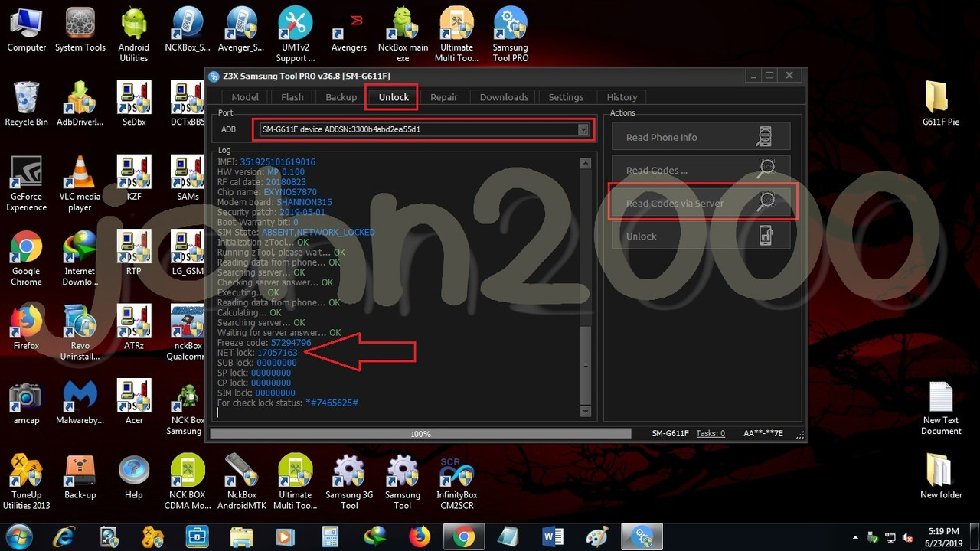Expand the ADB port device dropdown
Image resolution: width=980 pixels, height=551 pixels.
(x=583, y=130)
